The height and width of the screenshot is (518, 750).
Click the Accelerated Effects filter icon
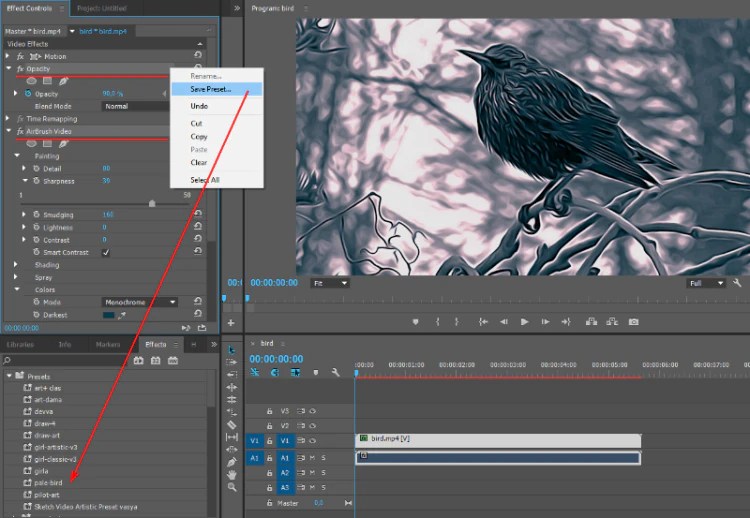pyautogui.click(x=138, y=360)
